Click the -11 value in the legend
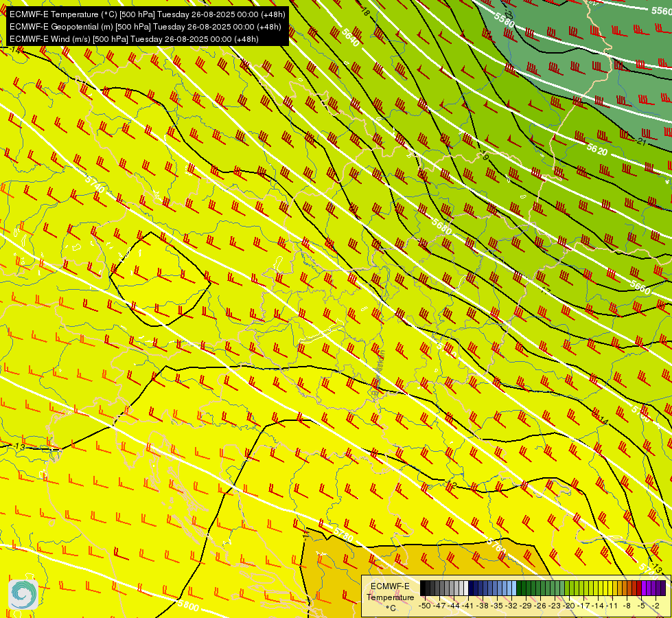 612,606
